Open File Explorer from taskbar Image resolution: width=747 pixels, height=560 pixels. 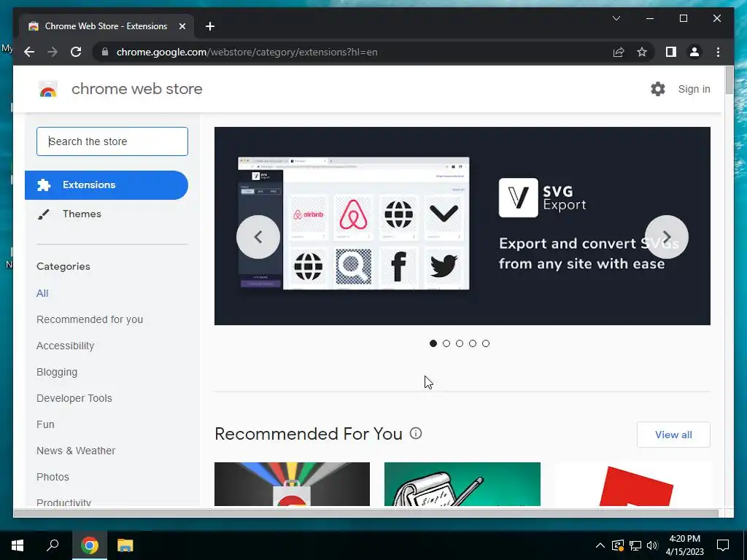point(125,545)
